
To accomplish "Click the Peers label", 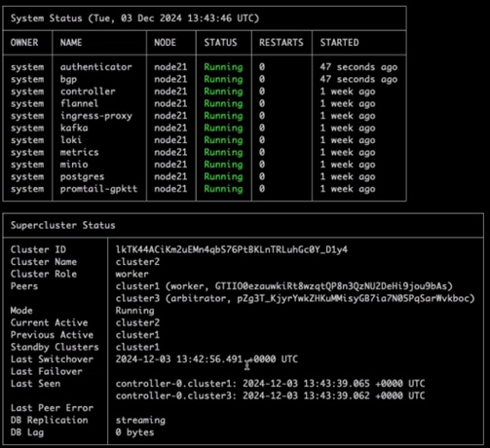I will coord(24,286).
